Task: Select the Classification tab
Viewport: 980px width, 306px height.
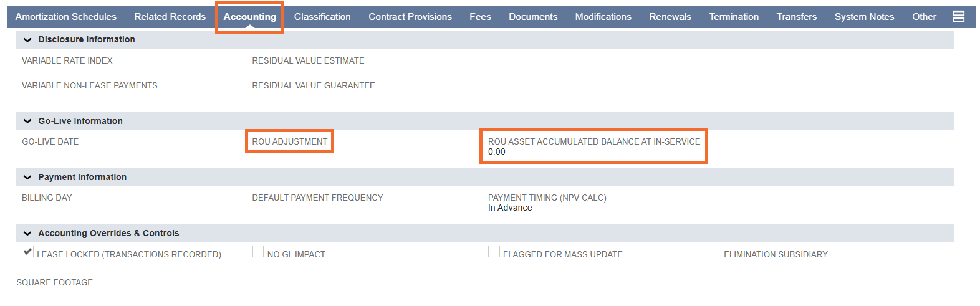Action: [x=322, y=17]
